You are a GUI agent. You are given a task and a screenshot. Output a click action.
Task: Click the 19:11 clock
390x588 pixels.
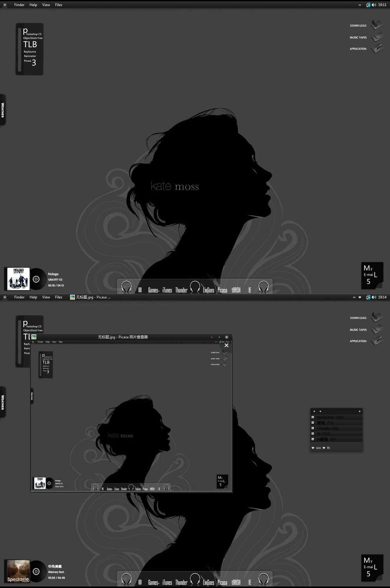[382, 5]
